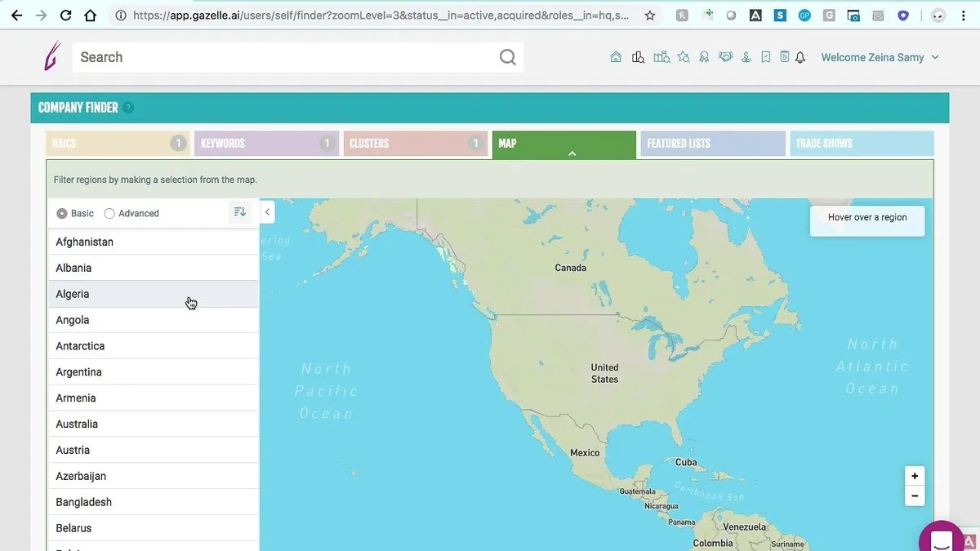The width and height of the screenshot is (980, 551).
Task: Open the company finder building-search icon
Action: (x=639, y=57)
